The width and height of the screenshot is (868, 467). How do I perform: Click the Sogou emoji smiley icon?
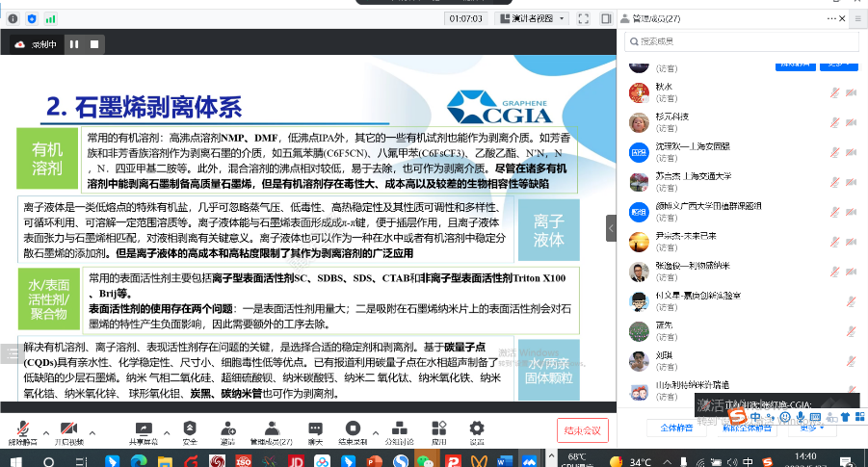(785, 417)
